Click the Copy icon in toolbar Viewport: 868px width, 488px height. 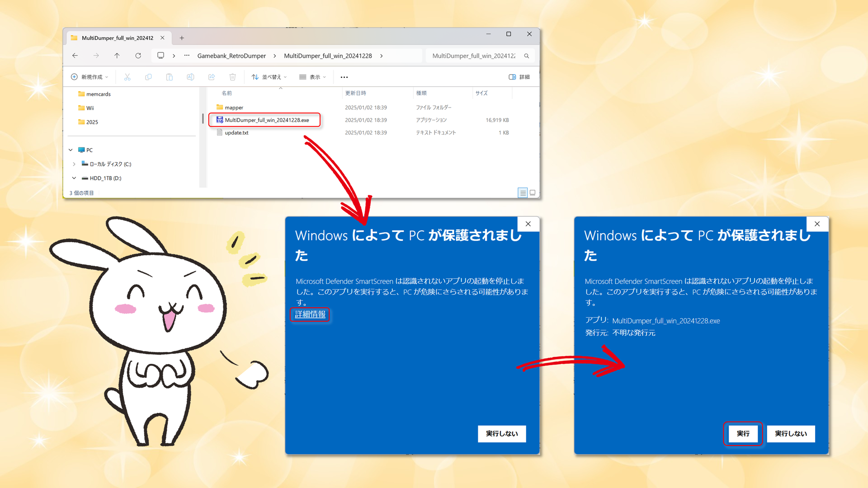tap(148, 77)
